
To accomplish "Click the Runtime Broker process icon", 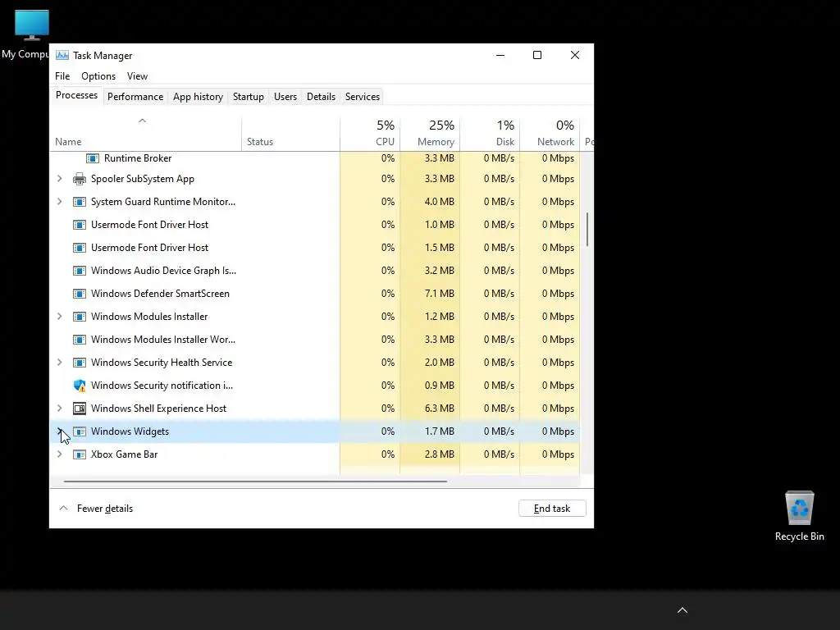I will [93, 158].
